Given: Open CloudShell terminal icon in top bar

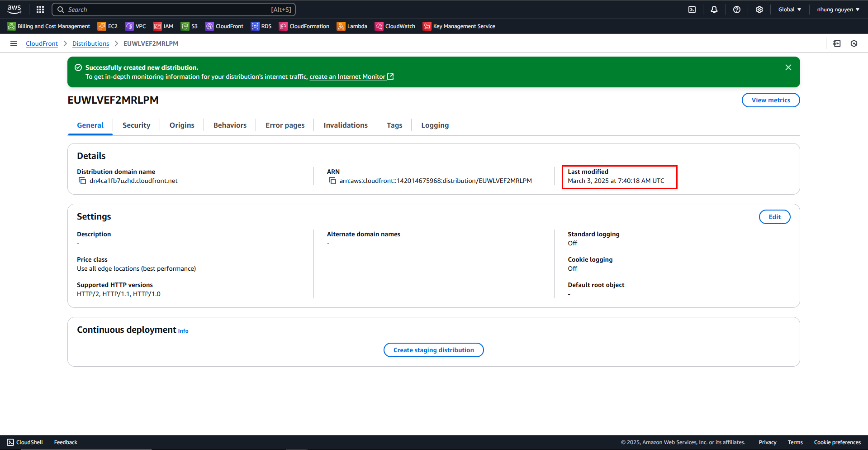Looking at the screenshot, I should (x=692, y=10).
